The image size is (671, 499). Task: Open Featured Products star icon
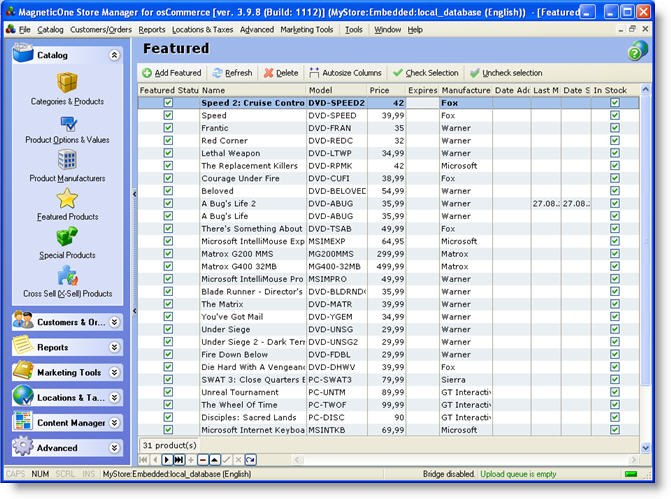click(67, 199)
